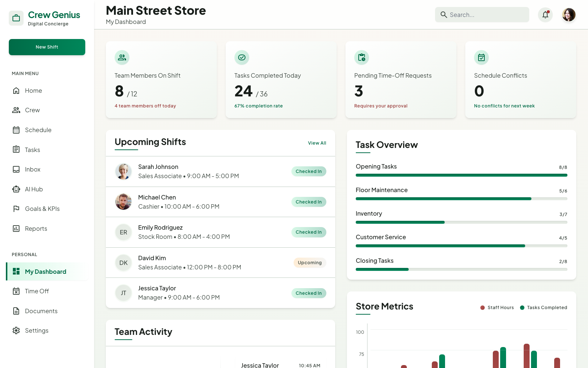Click the Settings gear icon
The width and height of the screenshot is (588, 368).
click(x=16, y=330)
